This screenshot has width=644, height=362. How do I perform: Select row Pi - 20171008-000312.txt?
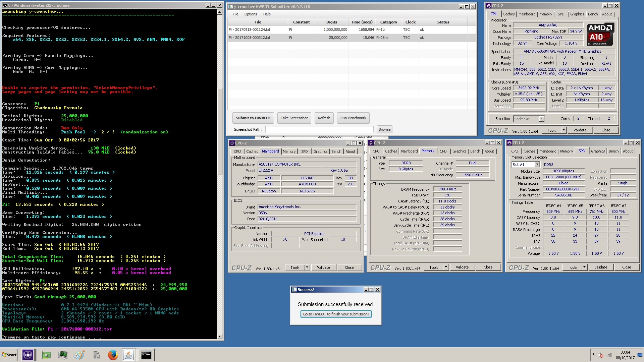[352, 38]
